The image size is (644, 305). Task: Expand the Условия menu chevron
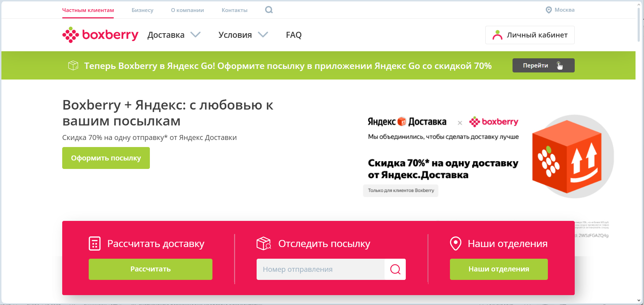(x=263, y=35)
